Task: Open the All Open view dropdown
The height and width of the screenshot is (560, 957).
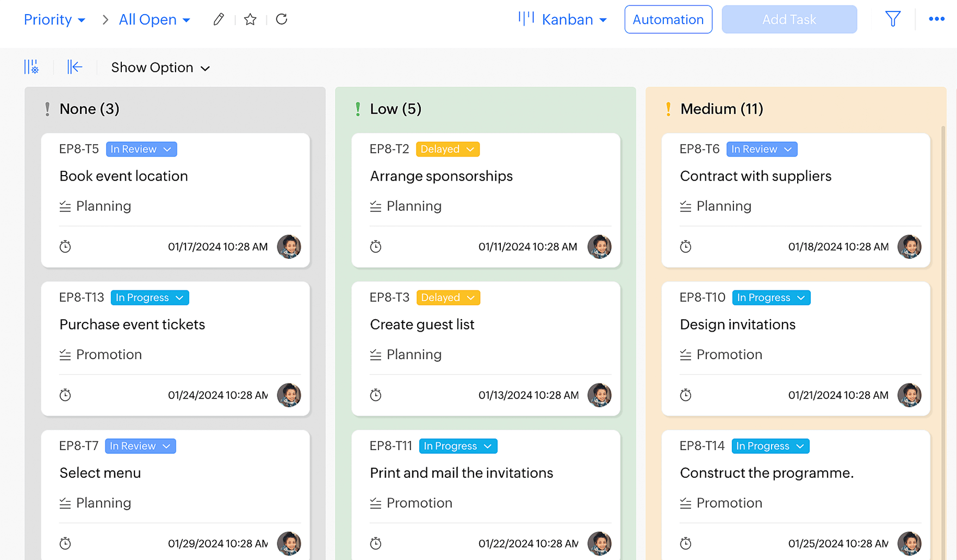Action: (154, 20)
